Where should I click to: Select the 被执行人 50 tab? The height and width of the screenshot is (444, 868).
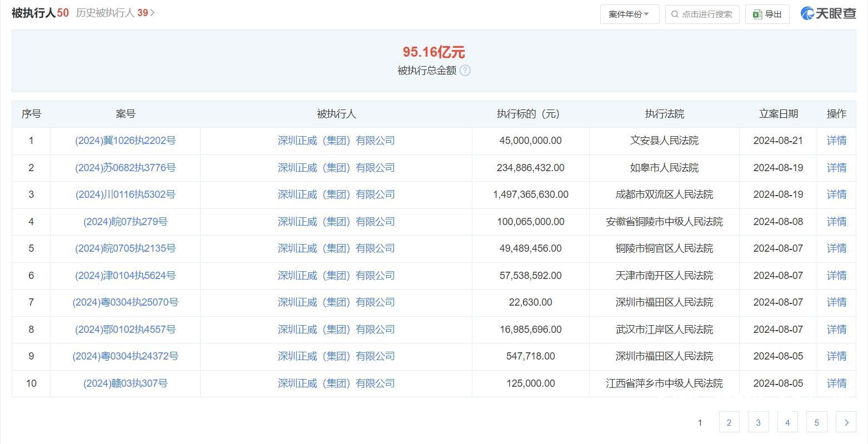[40, 12]
